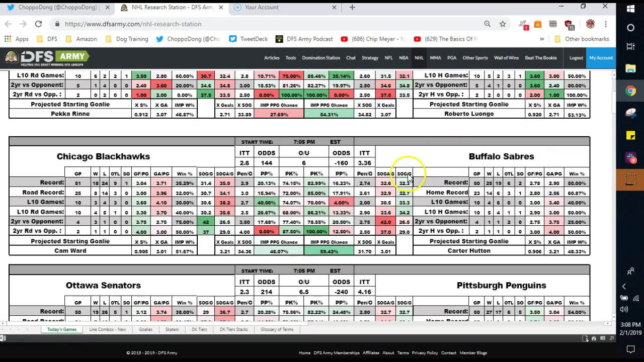Open the Amazon bookmarks folder
Viewport: 644px width, 362px height.
[82, 39]
